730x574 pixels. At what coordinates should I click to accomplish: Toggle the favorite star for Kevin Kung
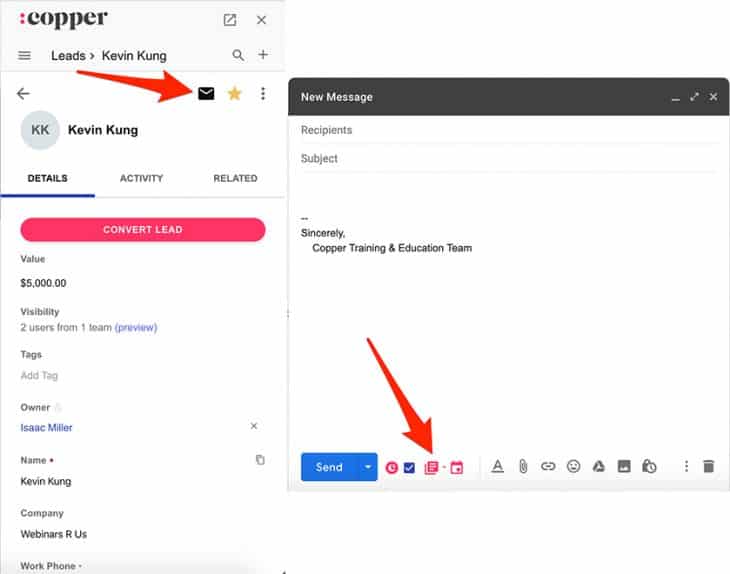(x=235, y=94)
